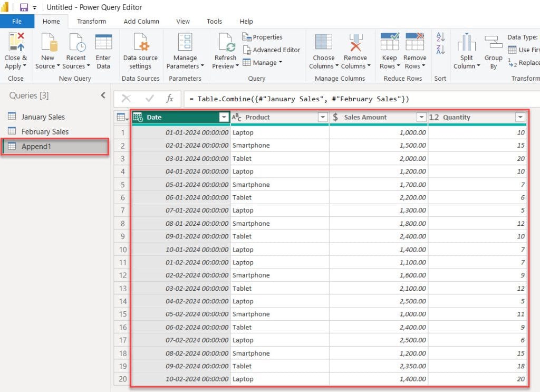Open query Properties
540x392 pixels.
coord(263,37)
